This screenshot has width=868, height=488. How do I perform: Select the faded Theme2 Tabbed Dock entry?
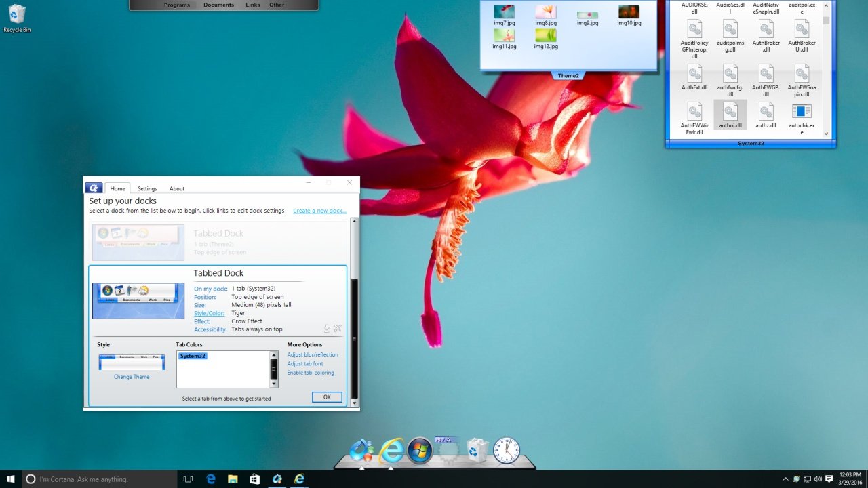[218, 243]
